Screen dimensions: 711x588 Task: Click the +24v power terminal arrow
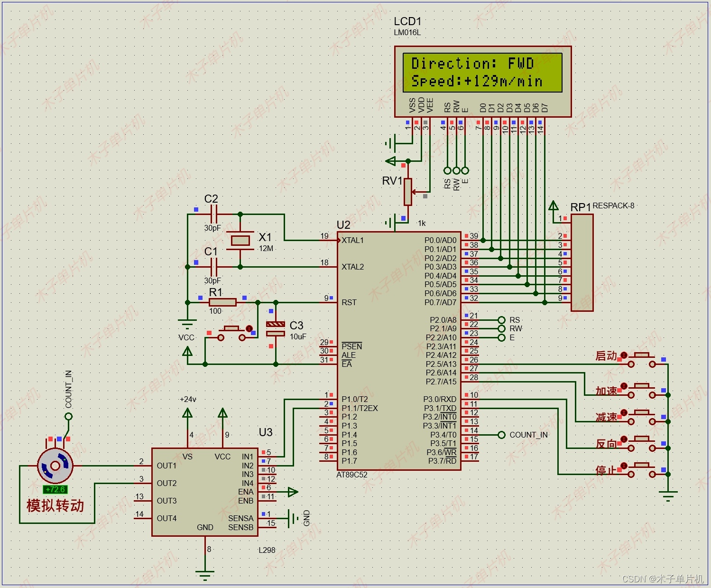coord(187,412)
